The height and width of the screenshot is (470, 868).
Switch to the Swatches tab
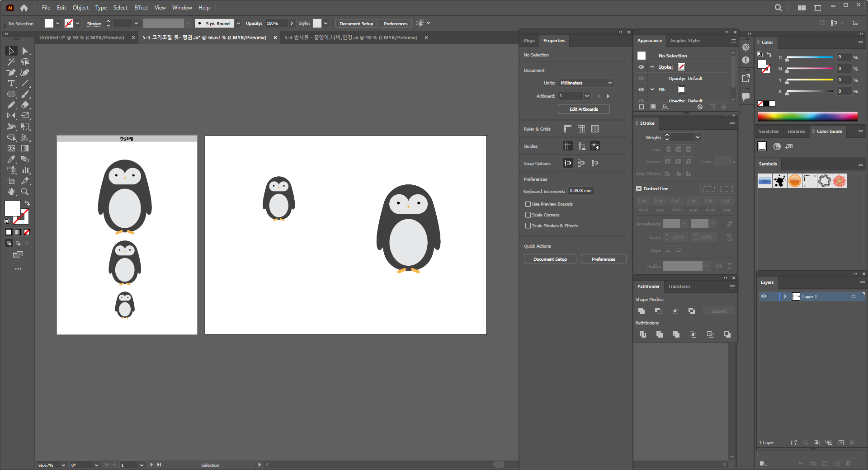tap(769, 132)
